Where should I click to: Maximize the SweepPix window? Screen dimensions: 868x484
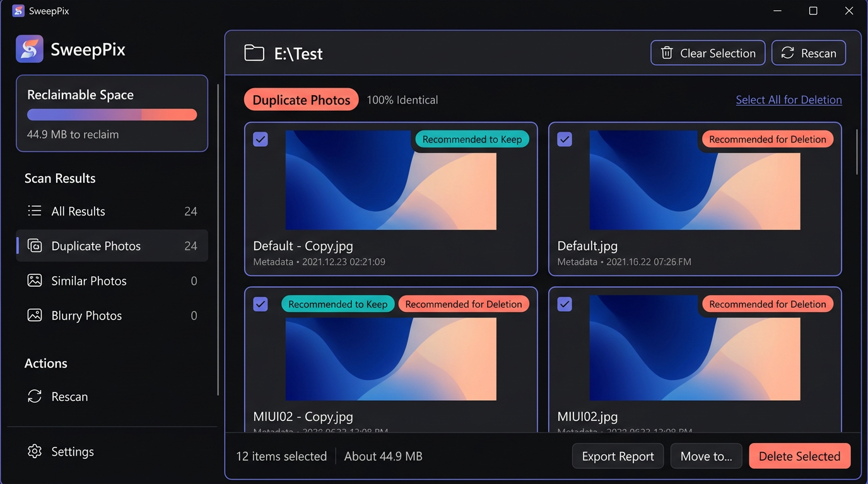click(x=813, y=11)
